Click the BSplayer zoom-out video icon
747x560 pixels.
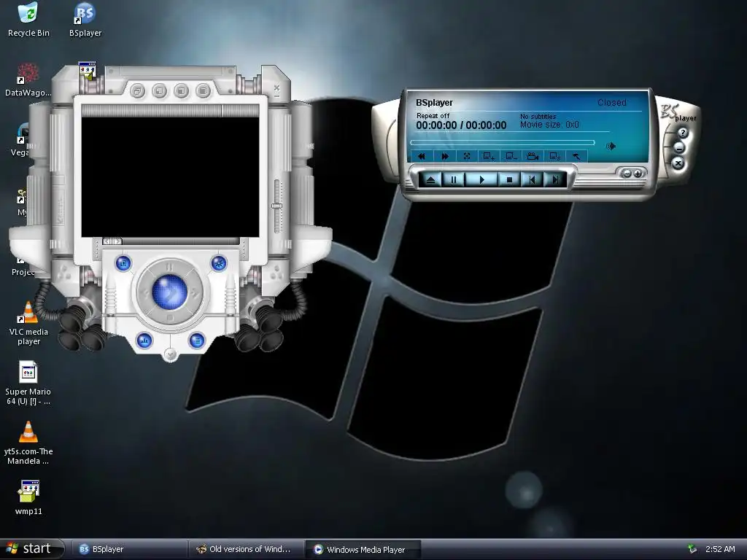[x=511, y=156]
